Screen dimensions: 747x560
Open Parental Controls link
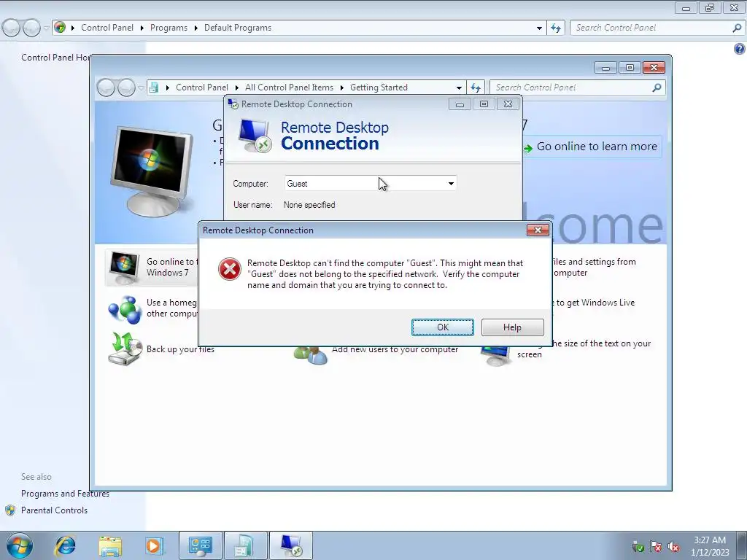[54, 510]
